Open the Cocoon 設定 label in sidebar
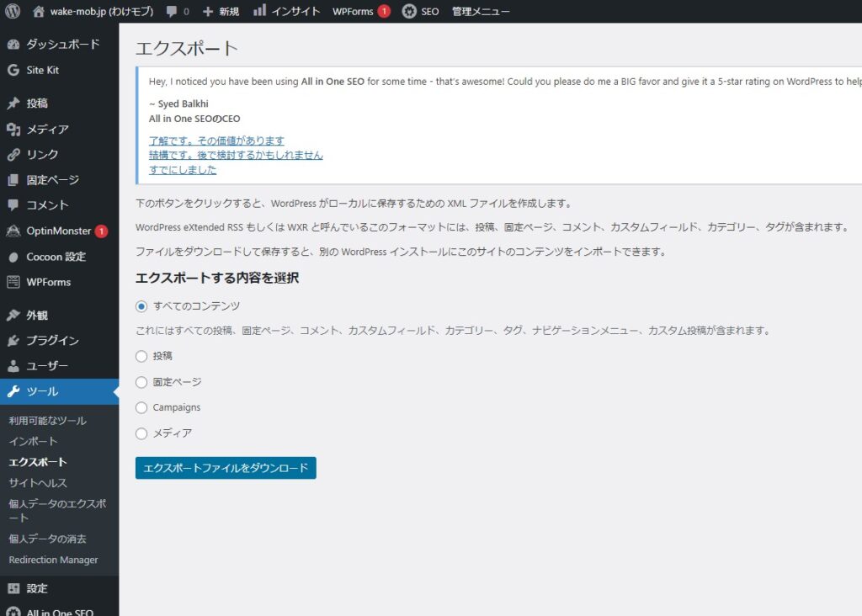The image size is (862, 616). 56,257
